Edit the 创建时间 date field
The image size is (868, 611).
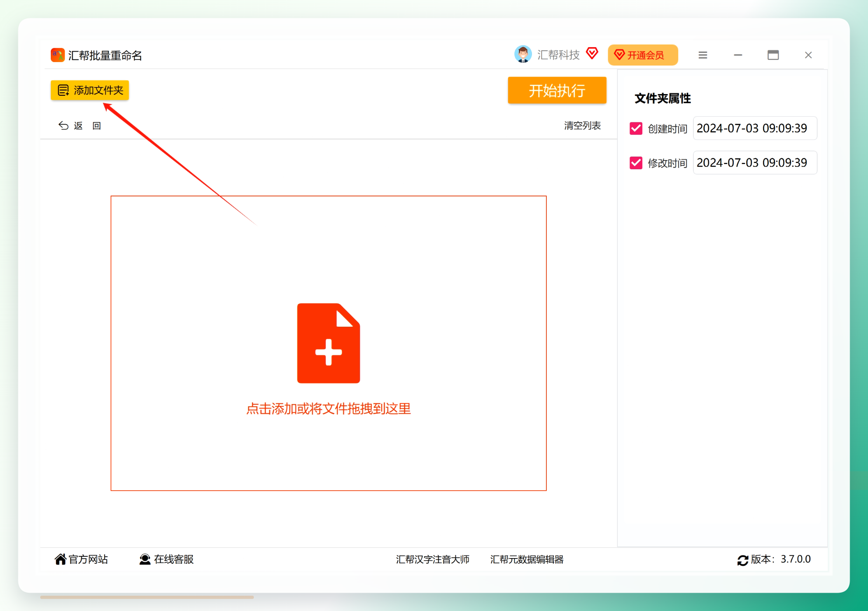click(x=755, y=128)
